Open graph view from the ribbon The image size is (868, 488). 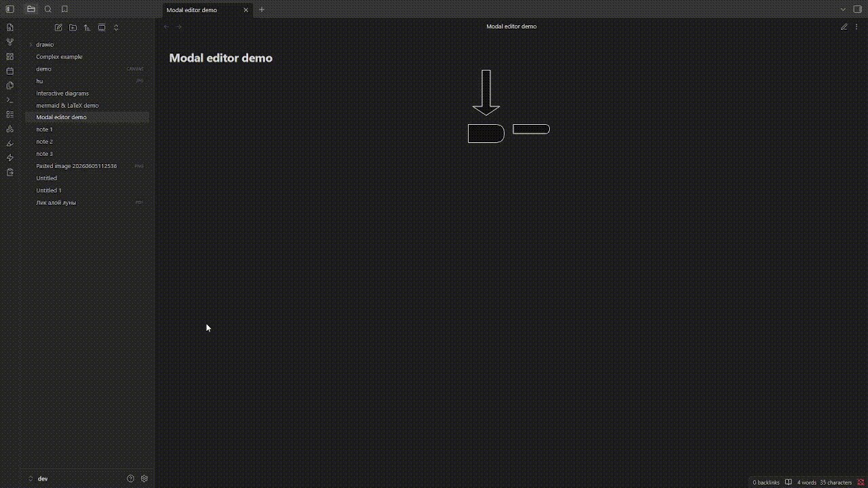9,42
